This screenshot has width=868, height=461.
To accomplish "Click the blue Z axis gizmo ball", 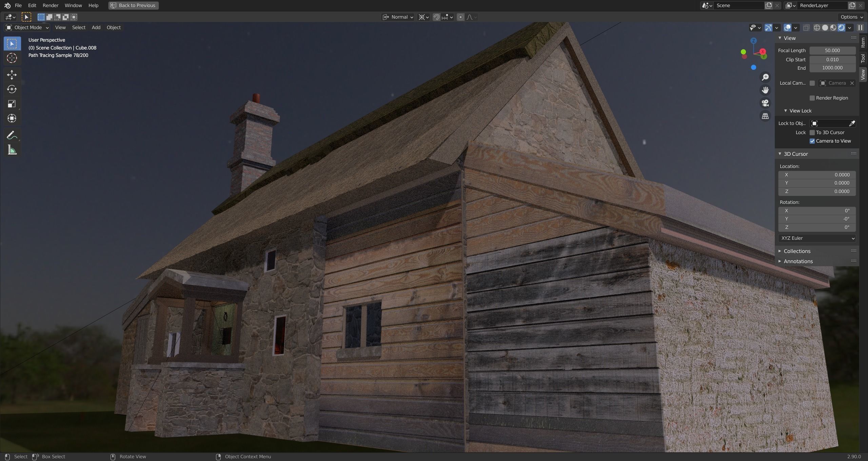I will [753, 41].
